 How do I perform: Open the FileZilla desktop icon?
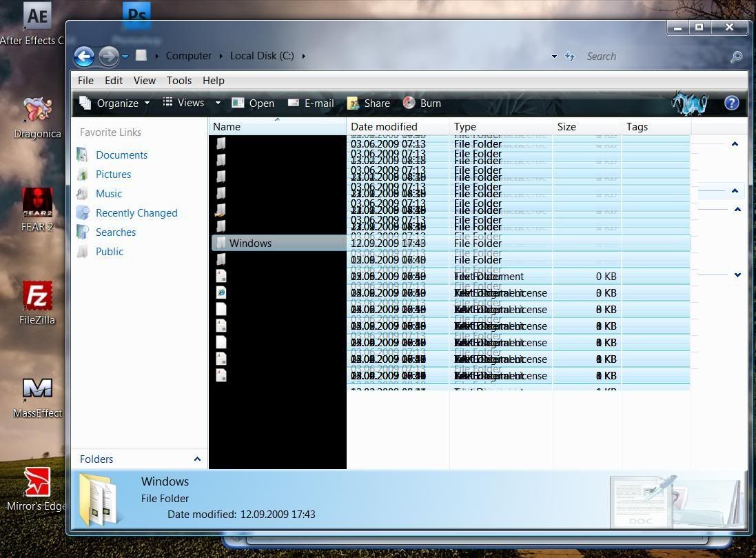37,303
